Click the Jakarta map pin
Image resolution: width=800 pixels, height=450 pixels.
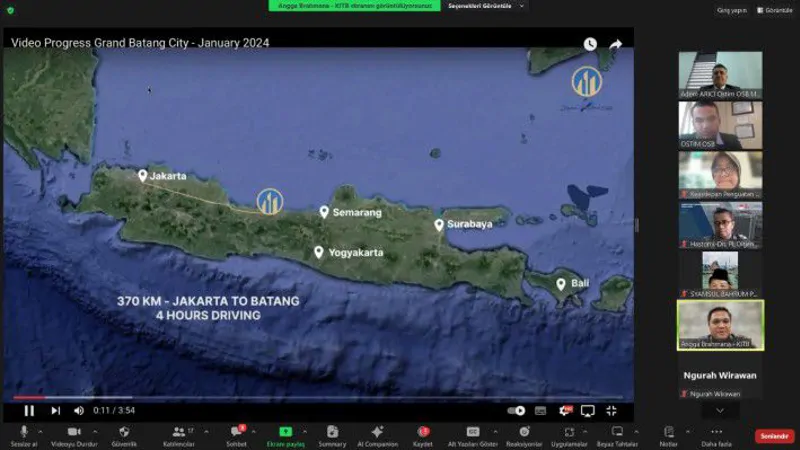click(142, 176)
